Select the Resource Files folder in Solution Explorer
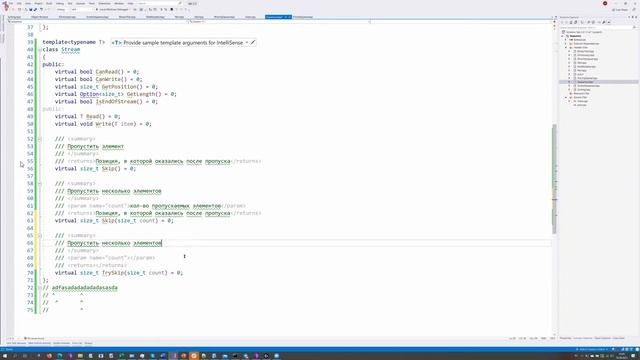The width and height of the screenshot is (640, 360). coord(581,93)
